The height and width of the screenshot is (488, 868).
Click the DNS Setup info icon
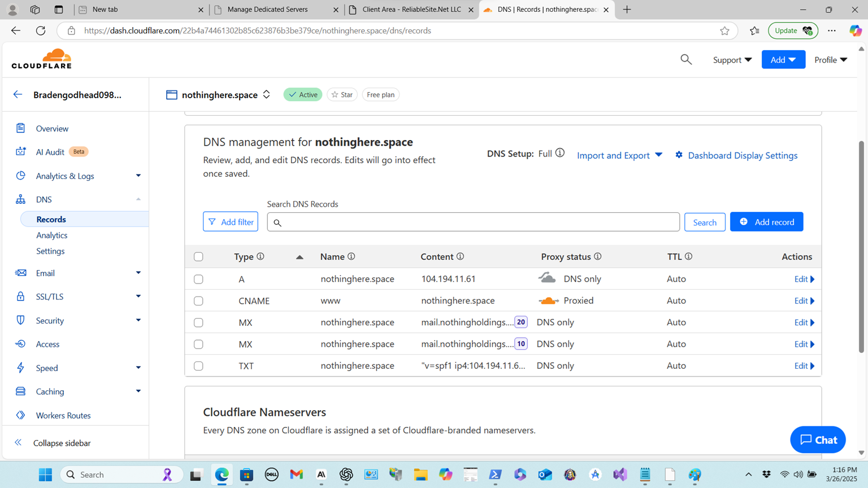tap(559, 153)
